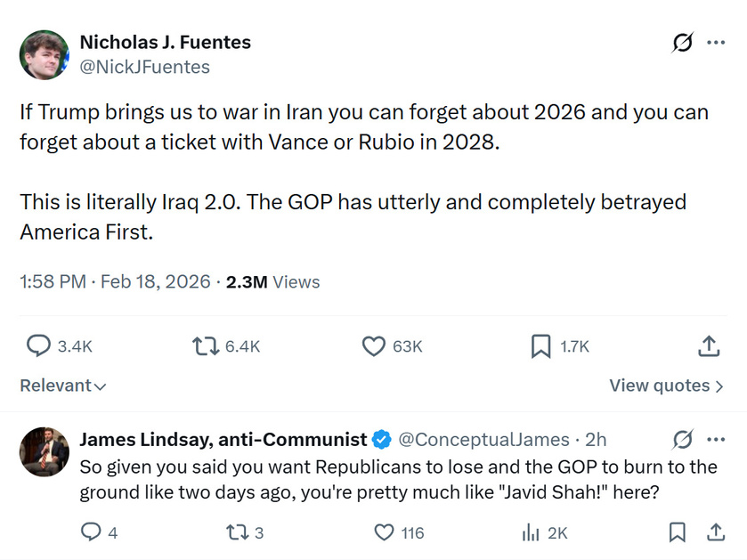This screenshot has height=560, width=747.
Task: Open Nicholas J. Fuentes profile picture
Action: click(x=44, y=54)
